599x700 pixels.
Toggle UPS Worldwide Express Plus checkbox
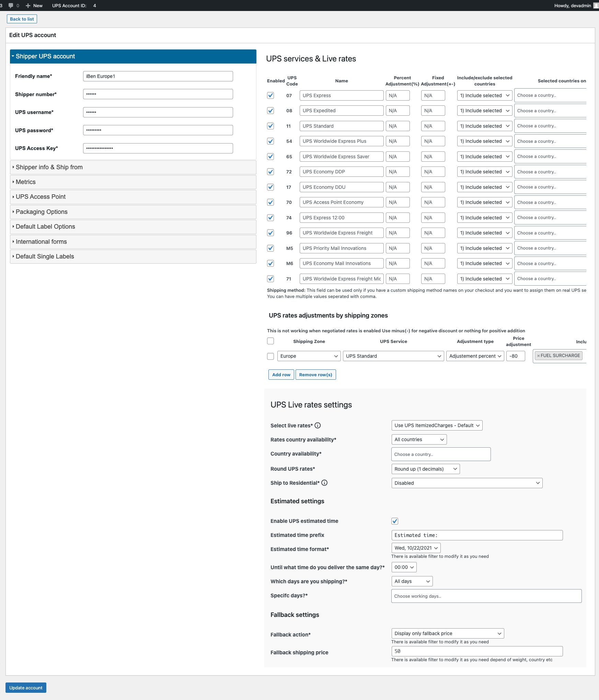(270, 141)
